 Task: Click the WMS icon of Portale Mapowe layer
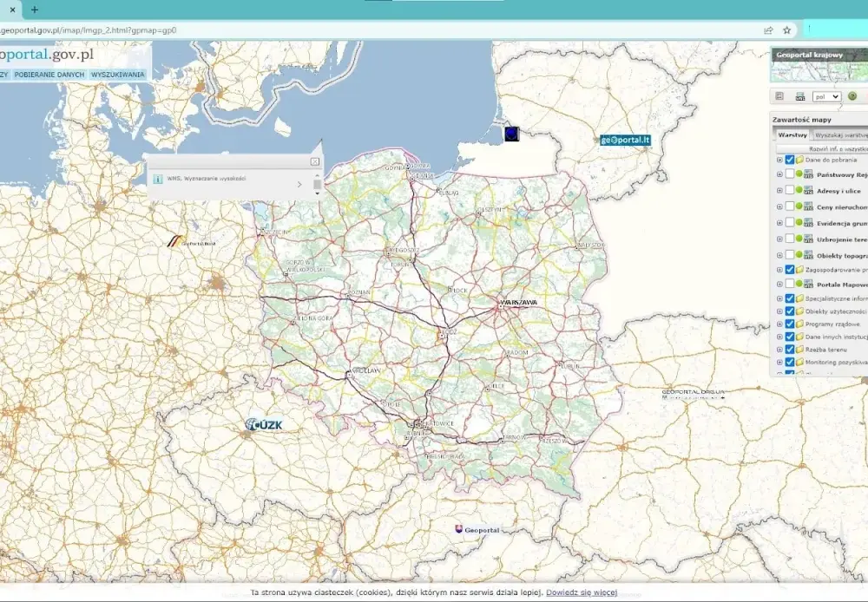pos(808,284)
